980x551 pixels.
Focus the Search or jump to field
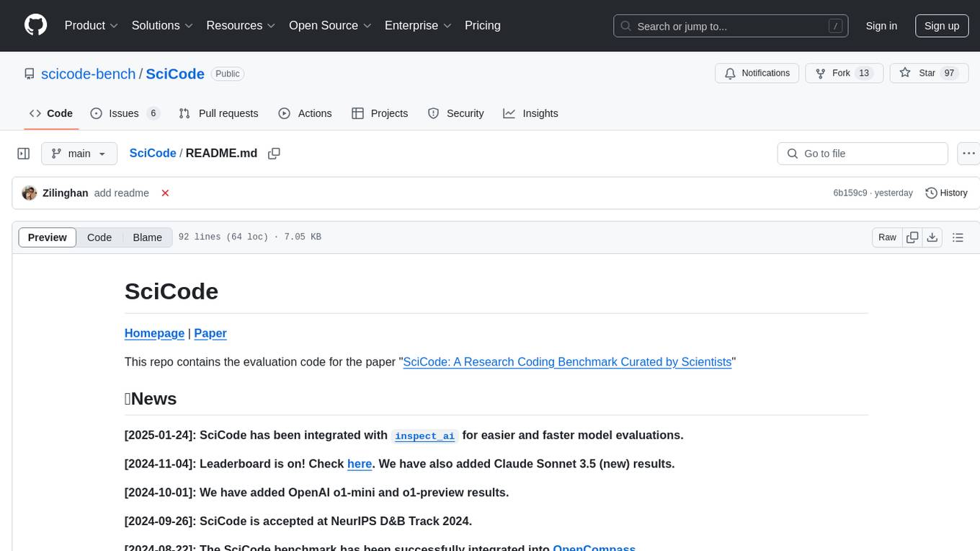(731, 26)
